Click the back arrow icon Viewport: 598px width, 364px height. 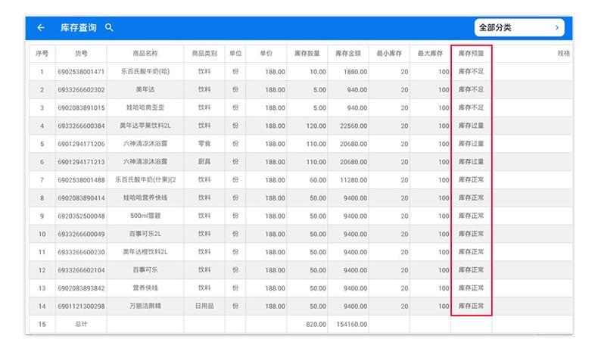(x=41, y=28)
